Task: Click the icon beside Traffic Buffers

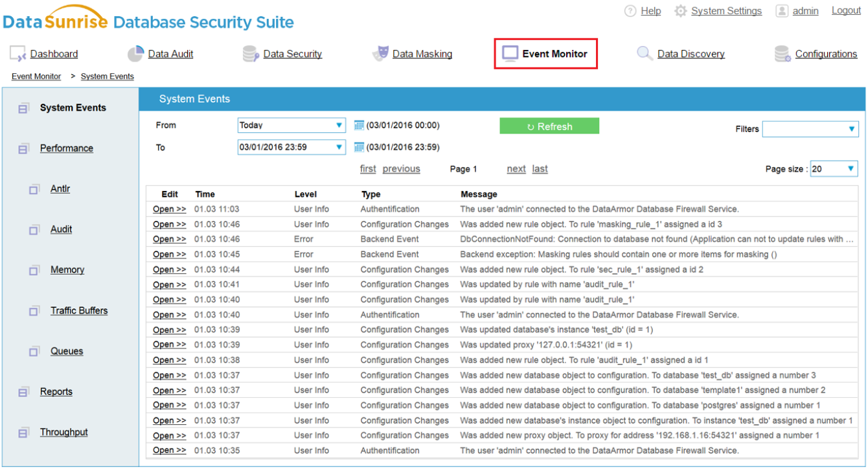Action: [34, 312]
